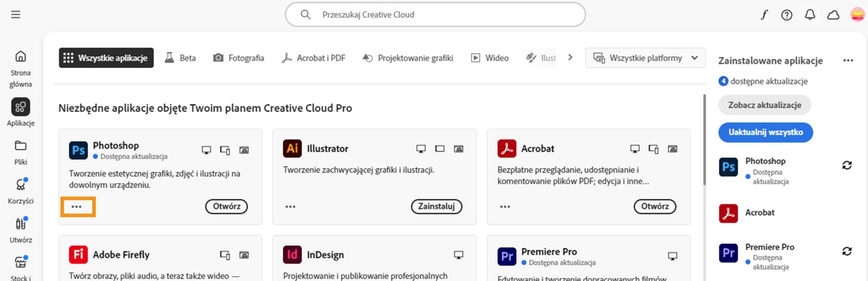The width and height of the screenshot is (868, 281).
Task: Go to Strona główna in sidebar
Action: pos(21,69)
